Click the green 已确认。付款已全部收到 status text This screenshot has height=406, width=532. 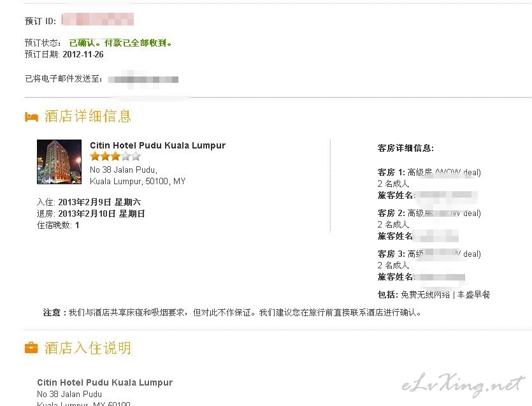tap(121, 43)
